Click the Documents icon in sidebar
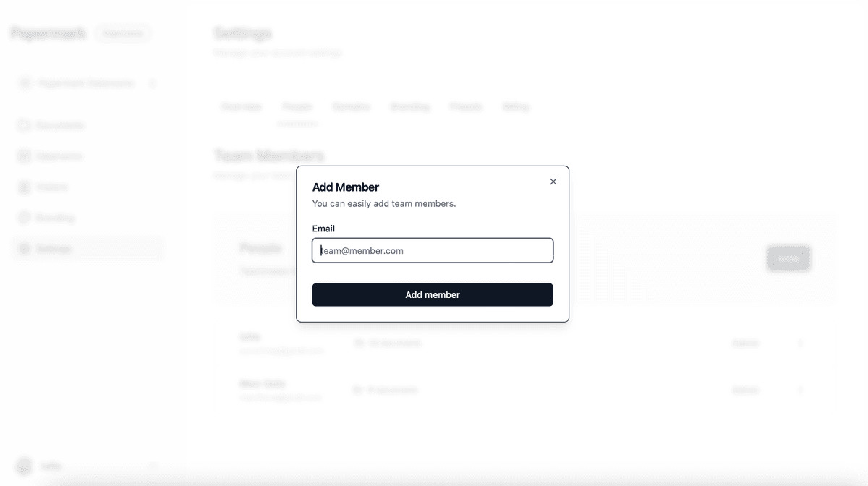 24,126
